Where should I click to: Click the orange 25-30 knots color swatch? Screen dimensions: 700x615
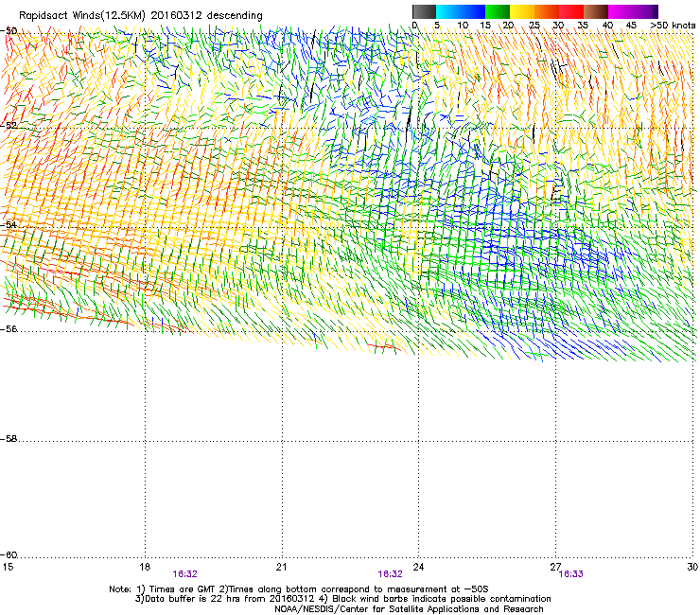(x=547, y=11)
